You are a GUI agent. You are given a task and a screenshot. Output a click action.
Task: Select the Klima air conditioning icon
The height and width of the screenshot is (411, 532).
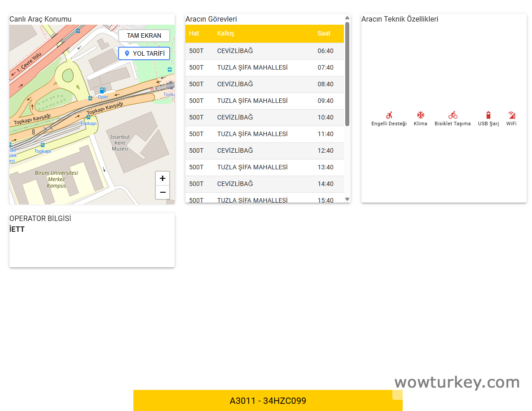pos(420,114)
